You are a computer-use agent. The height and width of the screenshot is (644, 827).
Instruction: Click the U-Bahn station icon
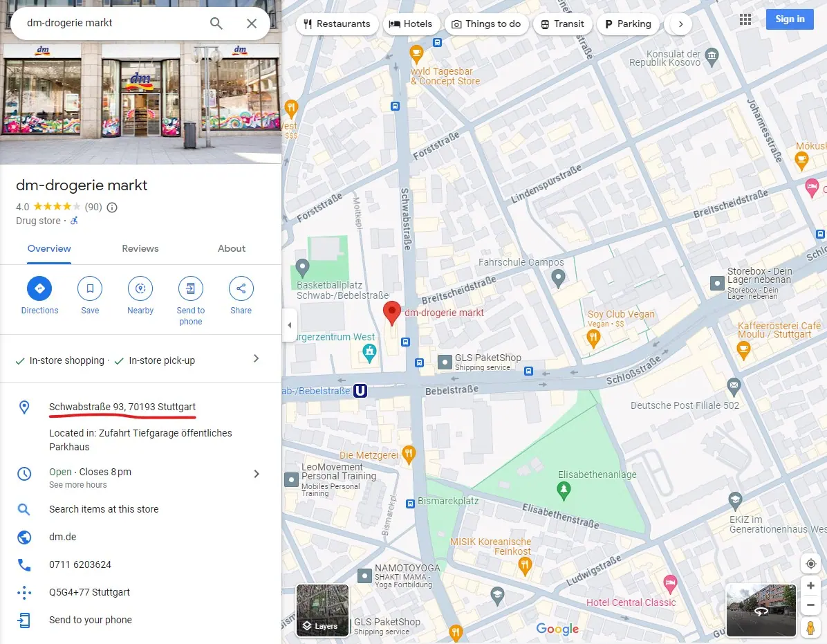360,391
